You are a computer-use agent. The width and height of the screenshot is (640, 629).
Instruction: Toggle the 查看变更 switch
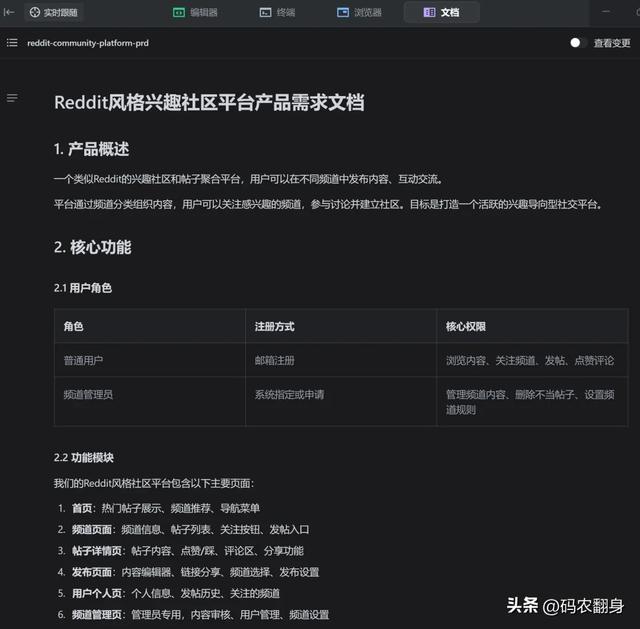pyautogui.click(x=577, y=42)
